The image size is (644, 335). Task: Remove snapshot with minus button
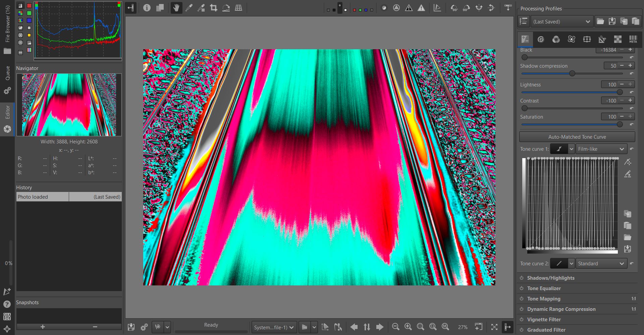[95, 327]
